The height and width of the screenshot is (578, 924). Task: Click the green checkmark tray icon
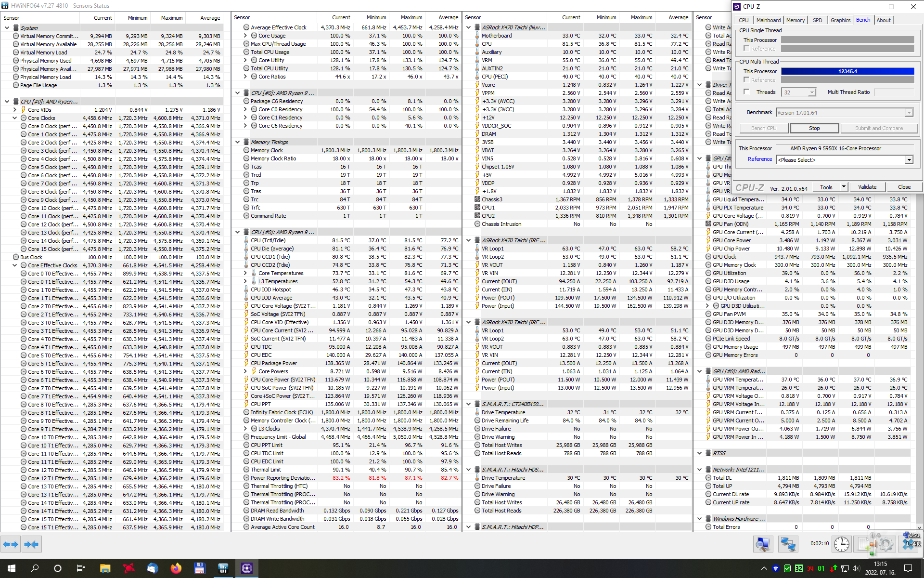click(787, 568)
